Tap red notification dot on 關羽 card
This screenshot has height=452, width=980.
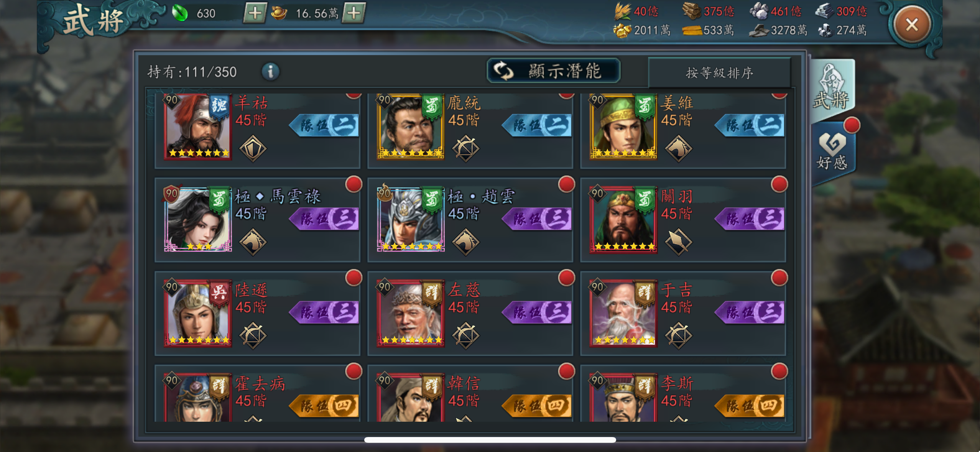click(x=779, y=184)
